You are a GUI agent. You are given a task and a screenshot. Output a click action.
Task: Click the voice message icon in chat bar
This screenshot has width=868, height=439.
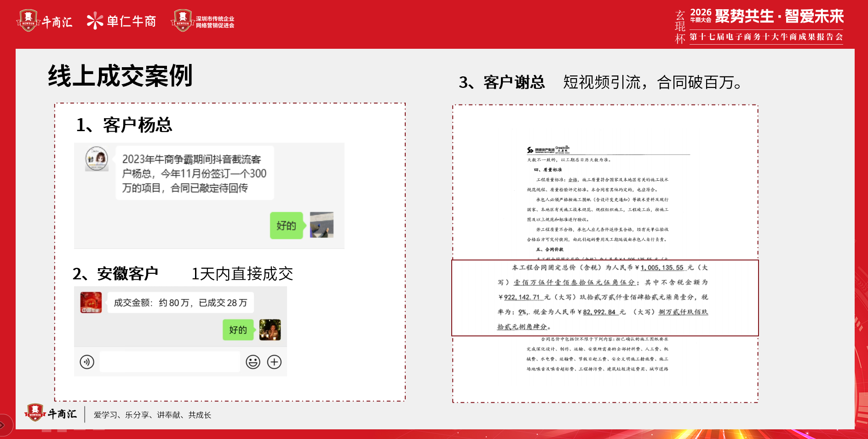tap(87, 362)
